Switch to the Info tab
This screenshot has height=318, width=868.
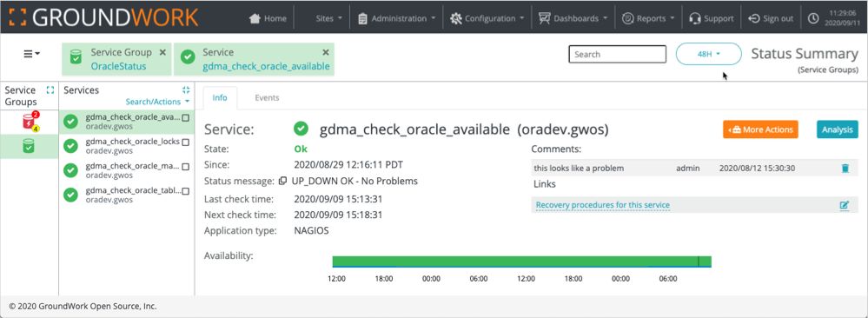(220, 97)
